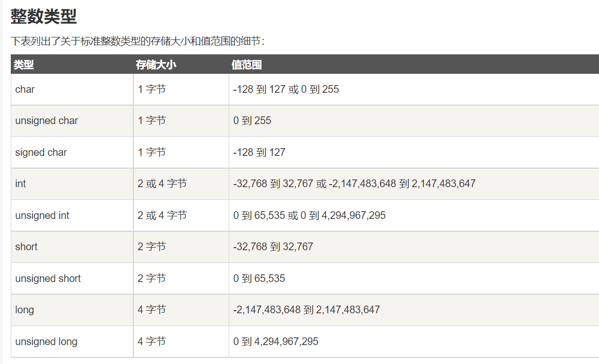Image resolution: width=599 pixels, height=364 pixels.
Task: Click the int type cell
Action: click(21, 184)
